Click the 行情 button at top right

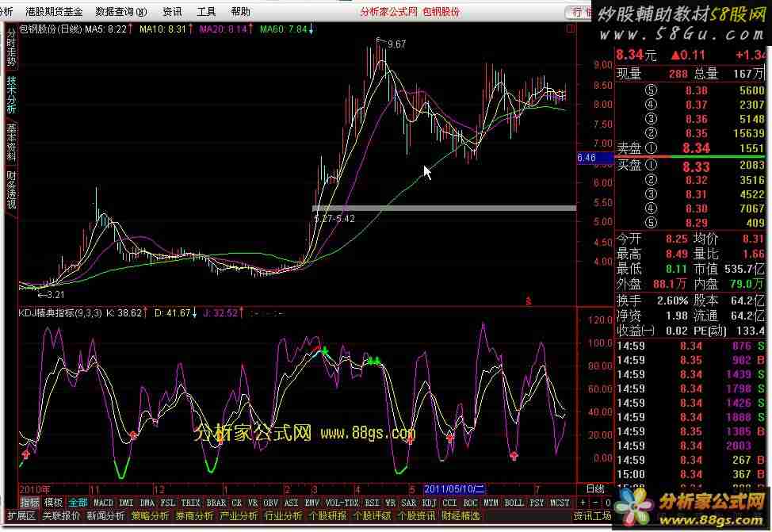pos(580,13)
